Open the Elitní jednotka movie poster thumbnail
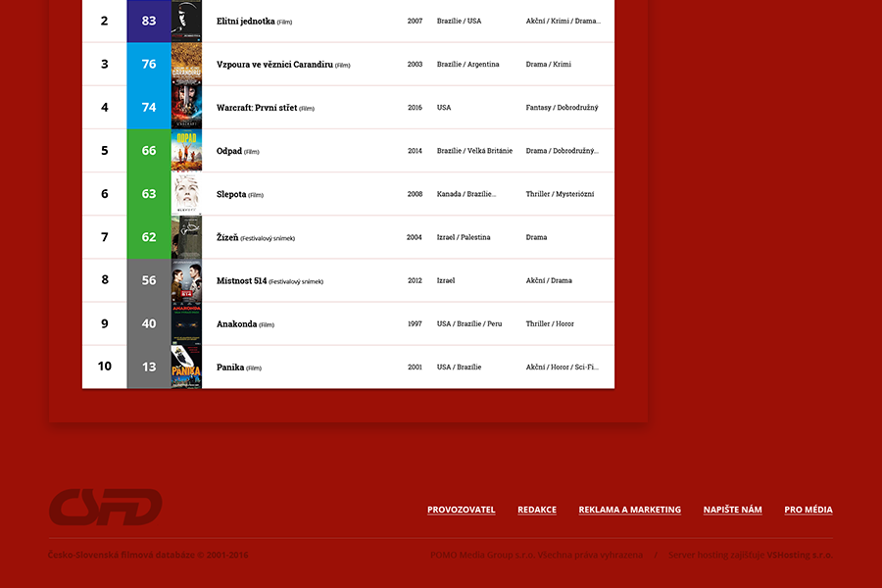 (x=186, y=21)
